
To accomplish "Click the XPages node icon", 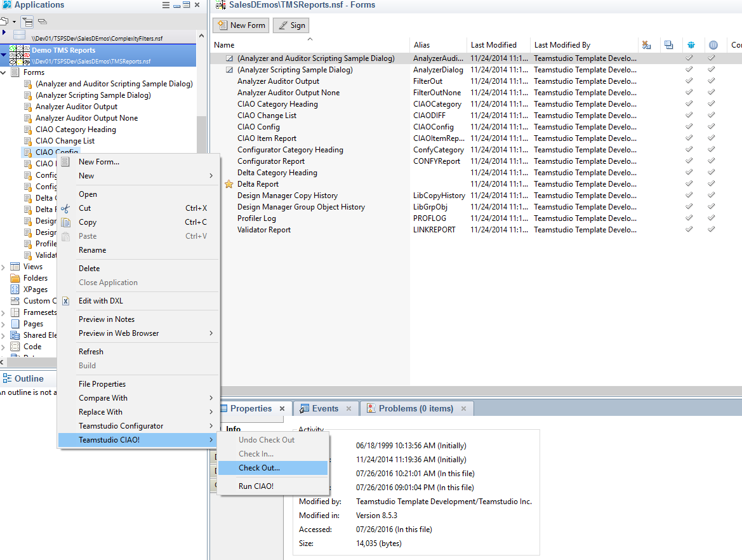I will pyautogui.click(x=15, y=290).
